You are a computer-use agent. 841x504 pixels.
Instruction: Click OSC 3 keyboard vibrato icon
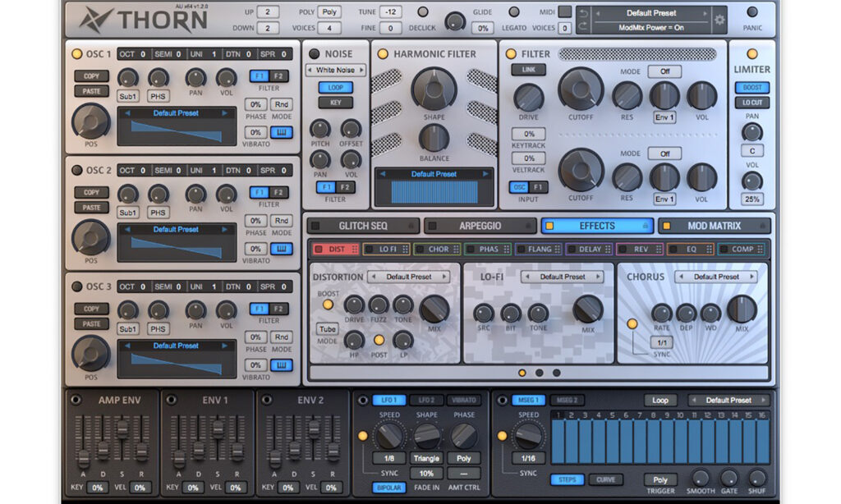click(x=281, y=365)
